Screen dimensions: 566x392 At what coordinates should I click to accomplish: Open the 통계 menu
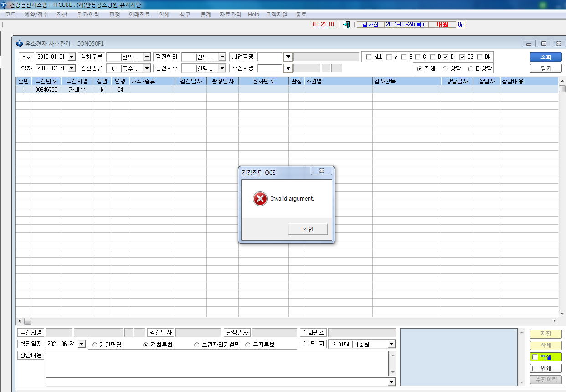point(206,15)
